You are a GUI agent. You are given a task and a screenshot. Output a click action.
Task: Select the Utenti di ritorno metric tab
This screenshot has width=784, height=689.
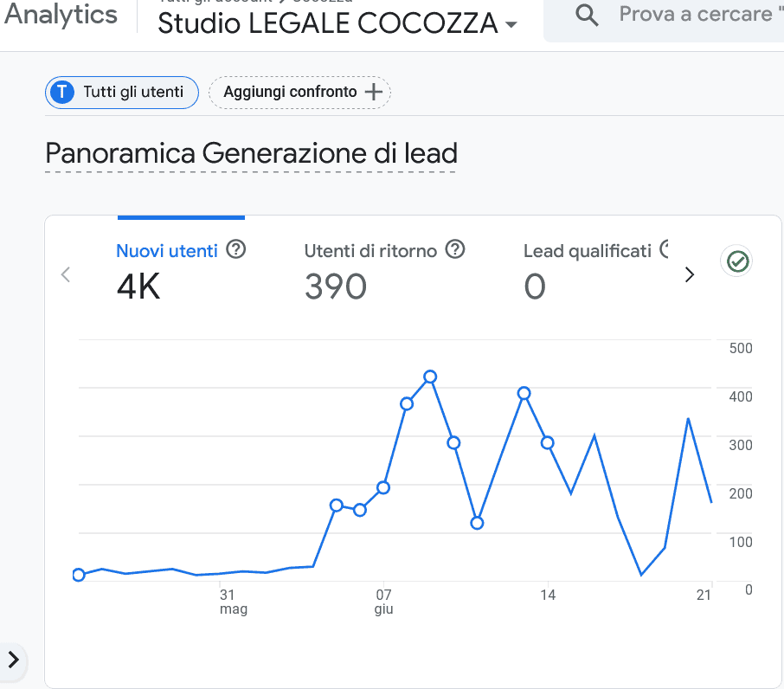point(384,271)
